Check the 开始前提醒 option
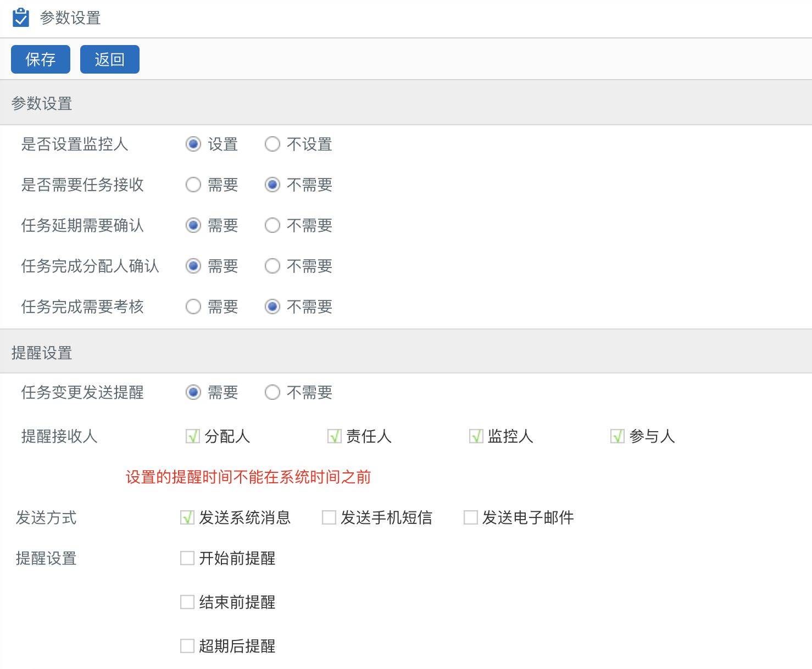The image size is (812, 669). (187, 559)
